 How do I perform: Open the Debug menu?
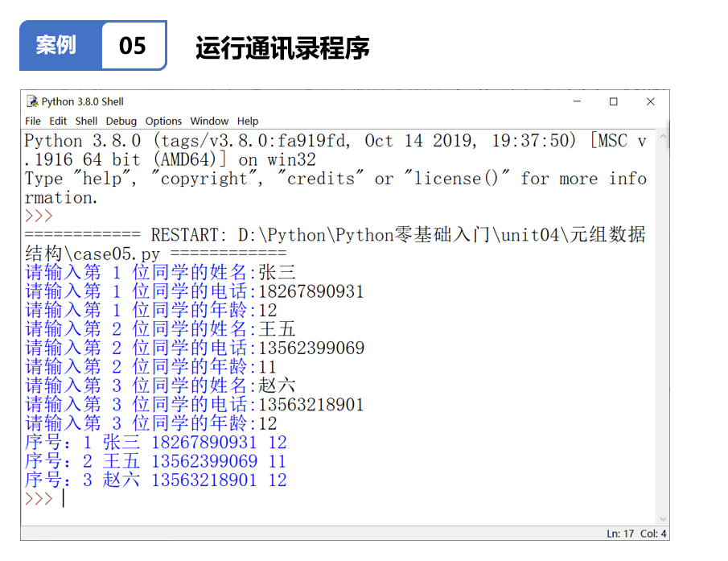click(121, 122)
